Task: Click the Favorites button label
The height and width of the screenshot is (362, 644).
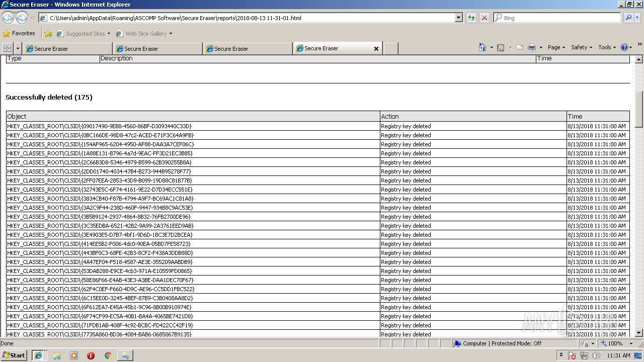Action: point(24,34)
